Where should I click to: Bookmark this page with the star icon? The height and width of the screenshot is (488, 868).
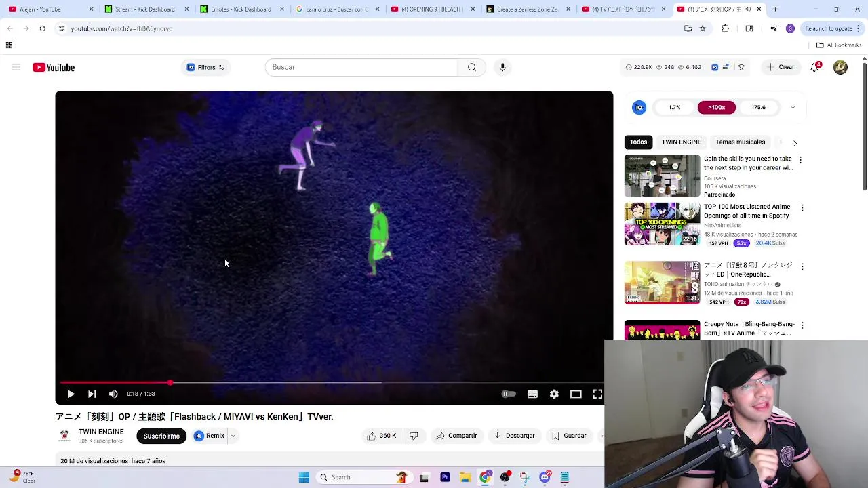click(x=703, y=28)
